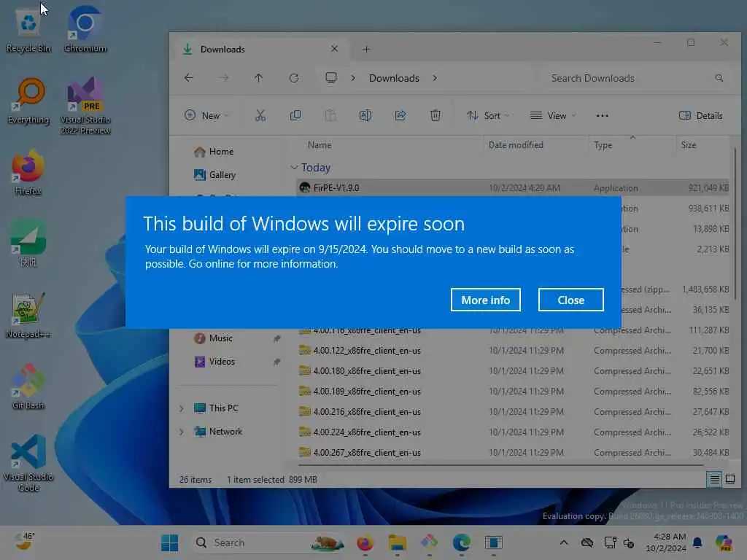
Task: Select Gallery in the navigation pane
Action: point(215,175)
